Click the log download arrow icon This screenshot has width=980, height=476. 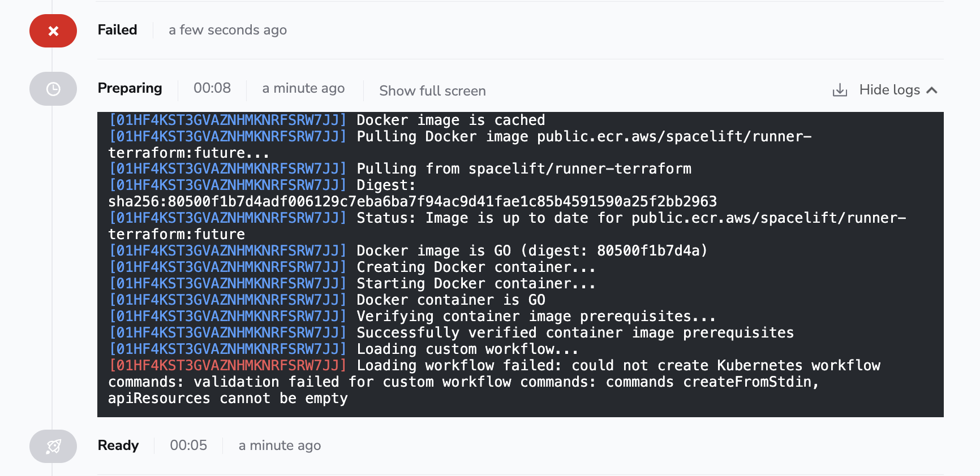coord(840,90)
